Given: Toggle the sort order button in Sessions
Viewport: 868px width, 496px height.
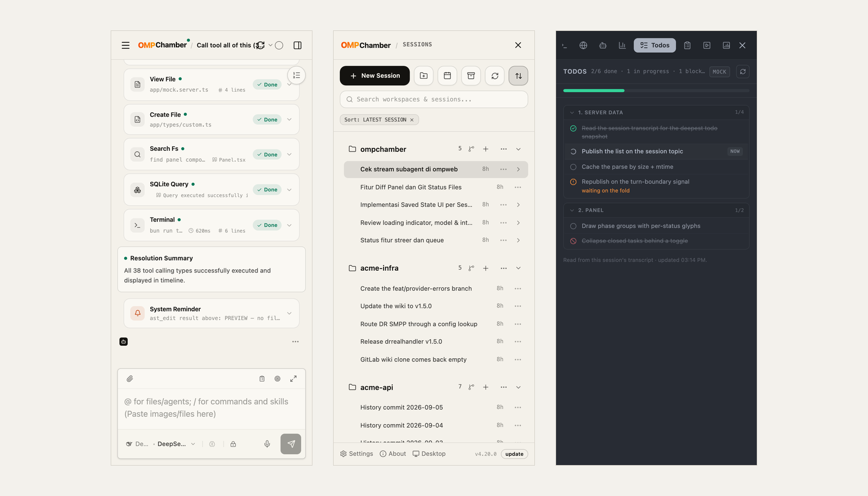Looking at the screenshot, I should (x=518, y=76).
